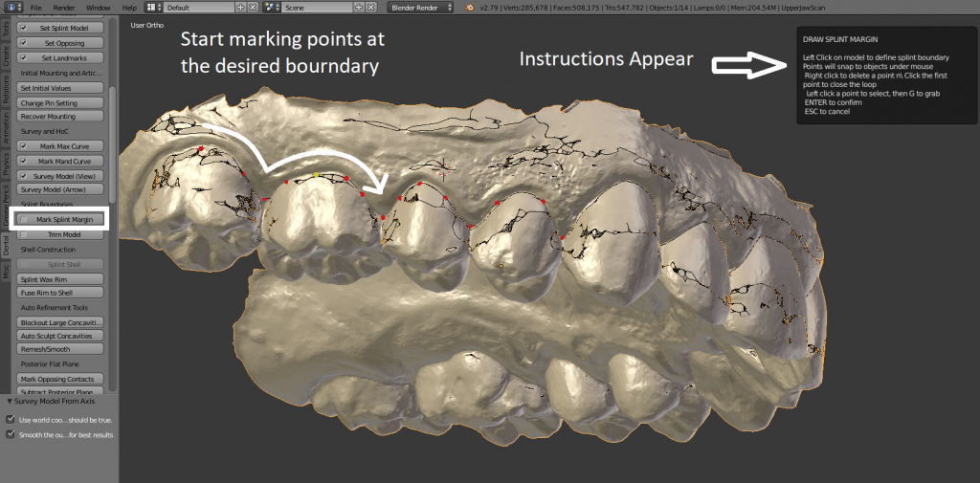Open the Render menu
Image resolution: width=980 pixels, height=483 pixels.
(x=64, y=8)
